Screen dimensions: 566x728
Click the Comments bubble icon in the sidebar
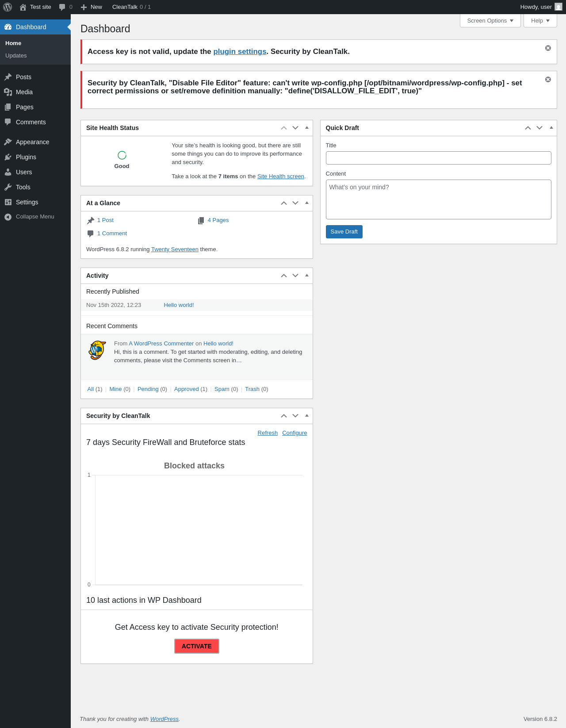click(x=8, y=122)
